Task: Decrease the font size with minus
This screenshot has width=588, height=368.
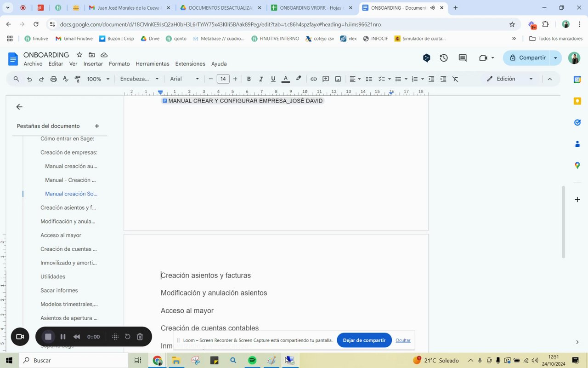Action: (211, 79)
